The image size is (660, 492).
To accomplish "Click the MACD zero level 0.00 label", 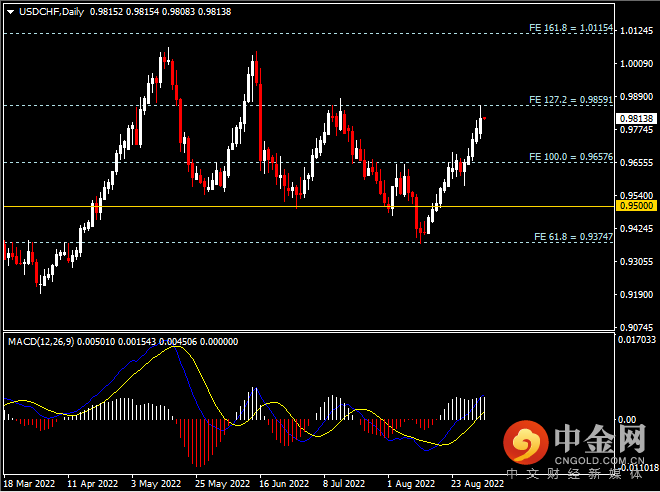I will (x=627, y=419).
